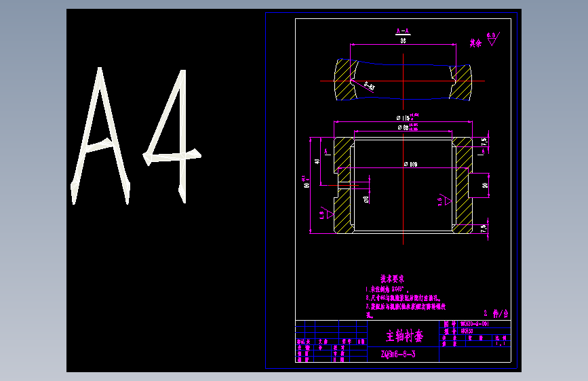Click the top 7.5 dimension text
This screenshot has height=381, width=588.
click(x=484, y=142)
